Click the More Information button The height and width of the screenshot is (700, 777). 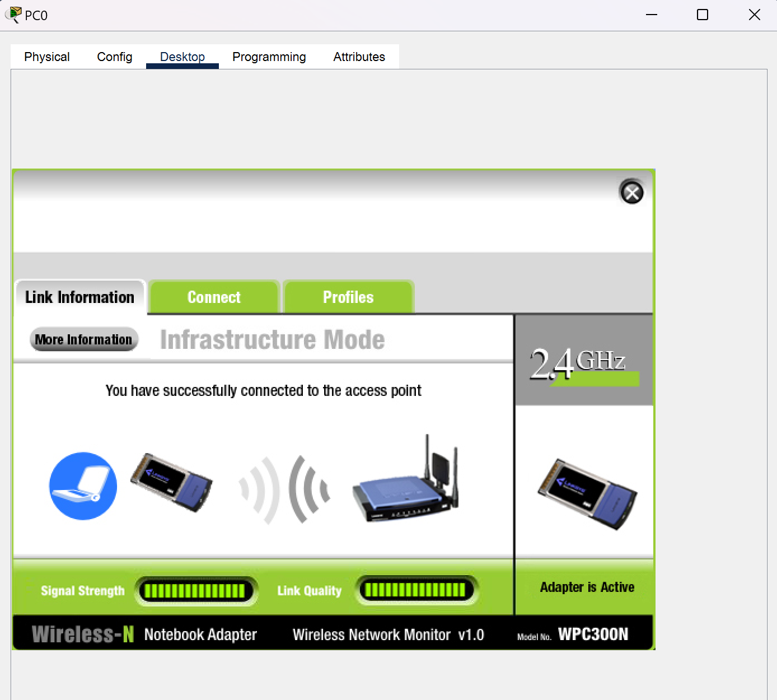click(x=84, y=339)
